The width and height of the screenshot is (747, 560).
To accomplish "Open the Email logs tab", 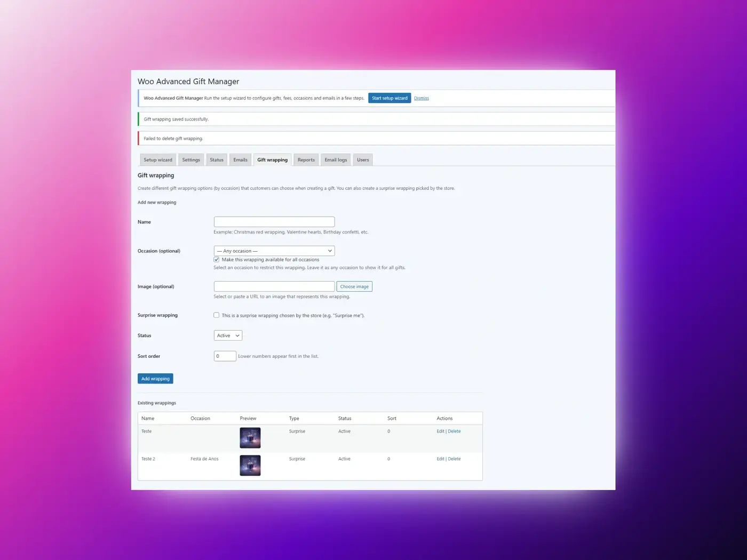I will click(336, 159).
